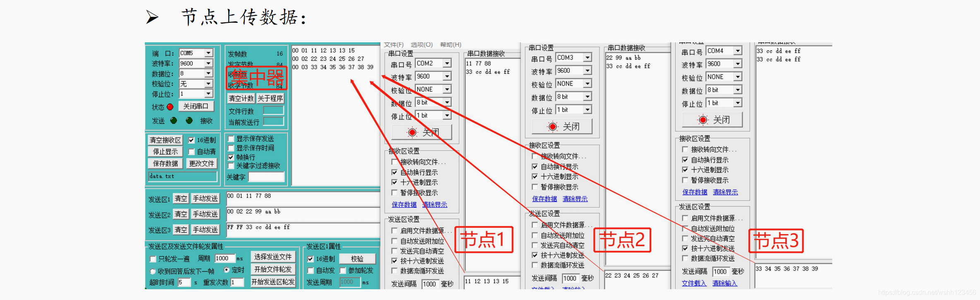Click 更改文件 button
The width and height of the screenshot is (980, 300).
[x=202, y=164]
